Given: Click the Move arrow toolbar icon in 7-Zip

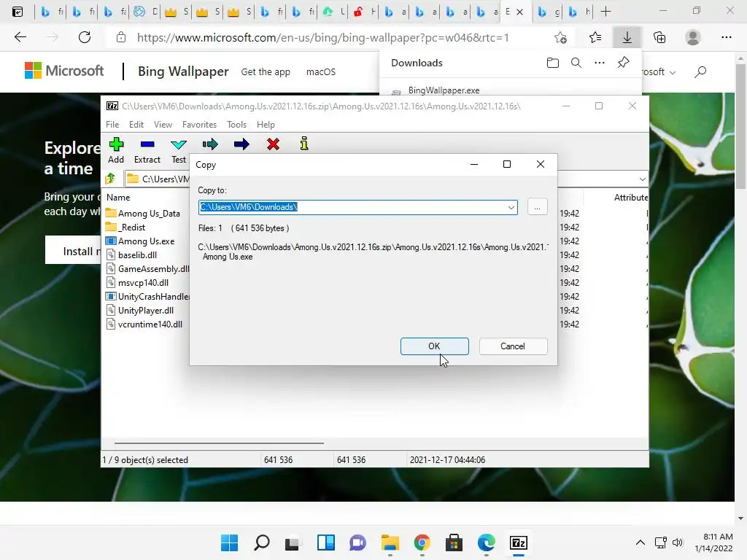Looking at the screenshot, I should (241, 144).
